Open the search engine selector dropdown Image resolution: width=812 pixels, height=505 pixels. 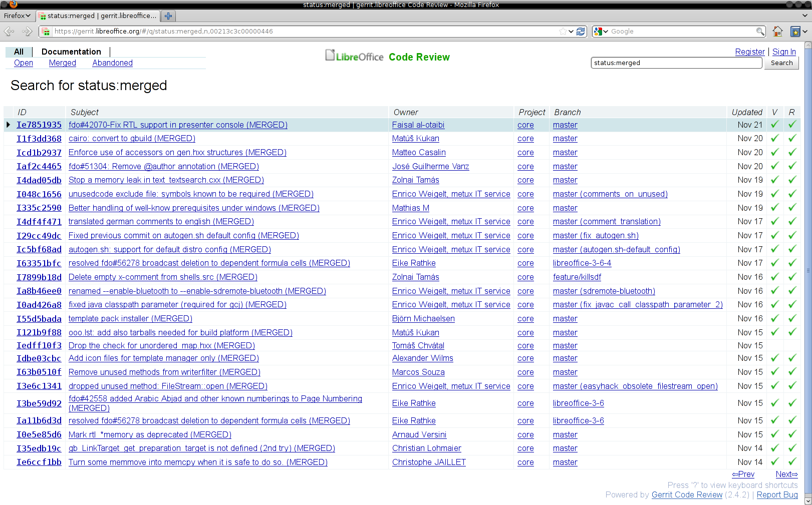pos(601,32)
